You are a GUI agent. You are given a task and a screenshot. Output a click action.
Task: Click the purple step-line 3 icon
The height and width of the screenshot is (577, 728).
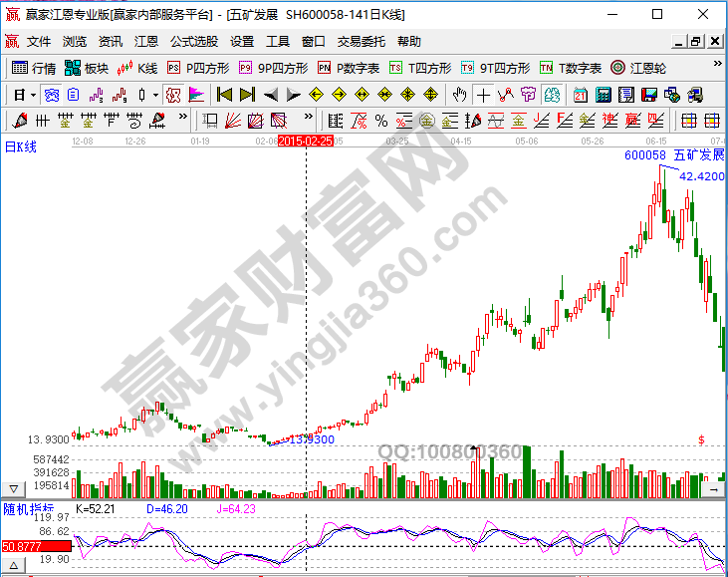(97, 96)
